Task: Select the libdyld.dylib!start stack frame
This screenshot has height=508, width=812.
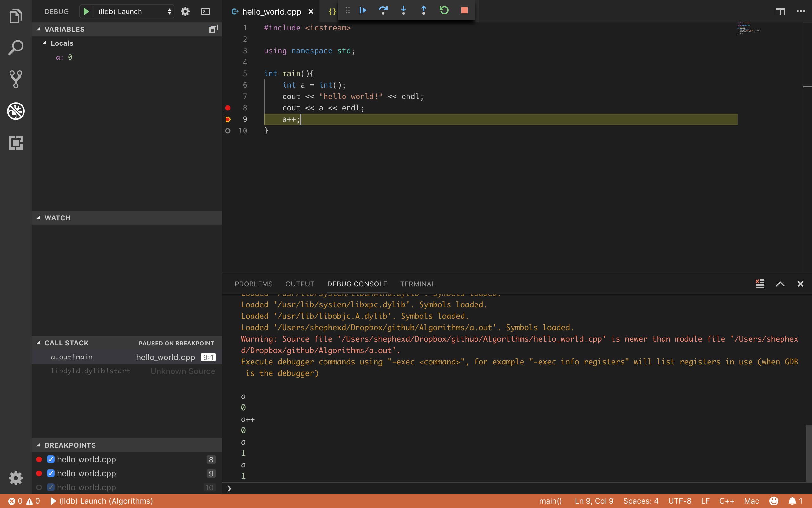Action: [x=127, y=371]
